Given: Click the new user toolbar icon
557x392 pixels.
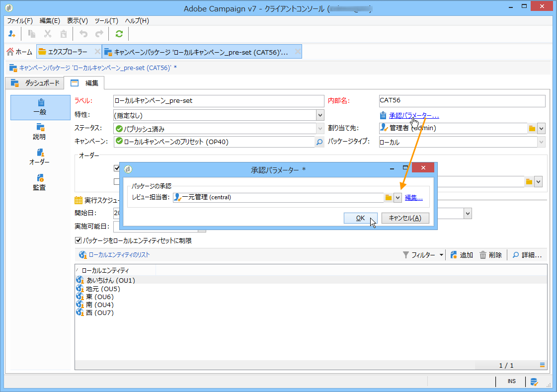Looking at the screenshot, I should click(12, 34).
